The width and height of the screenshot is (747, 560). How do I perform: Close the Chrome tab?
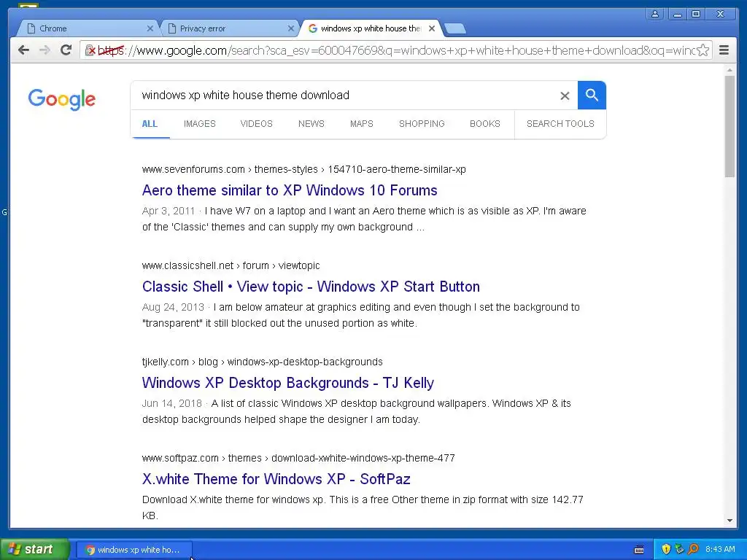pyautogui.click(x=150, y=28)
